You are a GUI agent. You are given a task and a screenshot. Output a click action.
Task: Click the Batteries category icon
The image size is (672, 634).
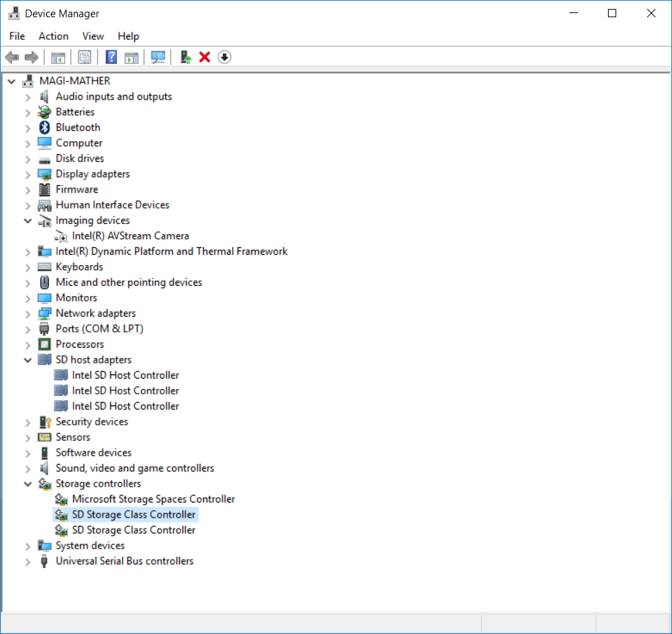(x=44, y=112)
